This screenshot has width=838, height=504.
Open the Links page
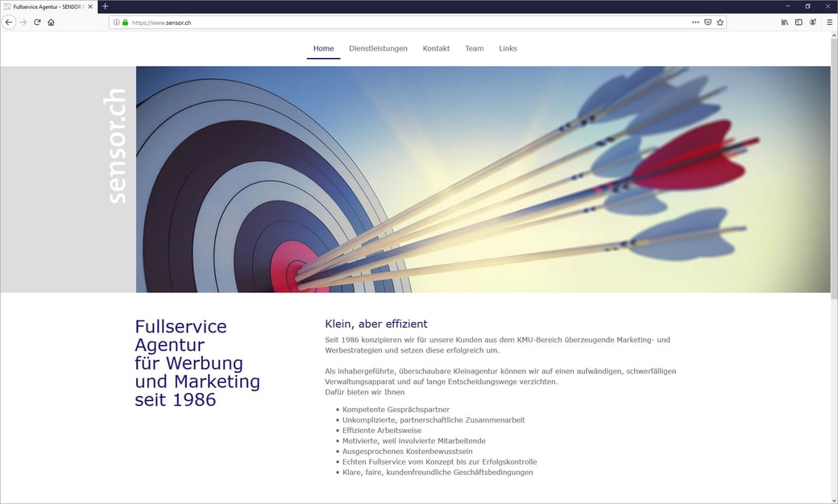[x=508, y=48]
